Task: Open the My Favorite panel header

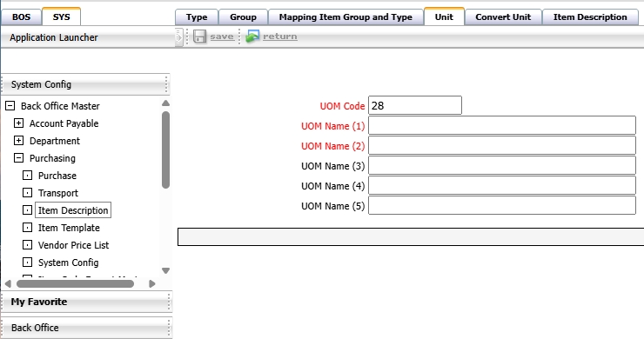Action: tap(86, 302)
